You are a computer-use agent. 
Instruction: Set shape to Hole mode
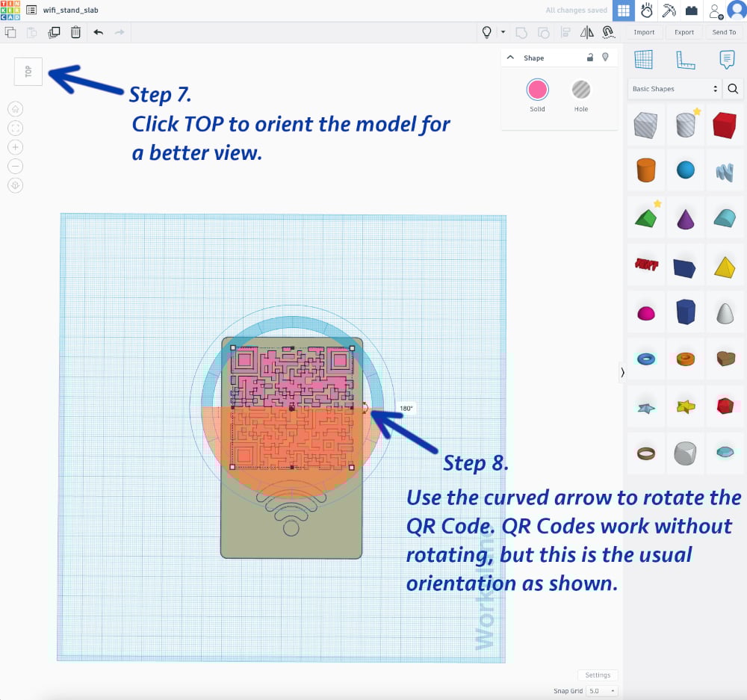(581, 90)
